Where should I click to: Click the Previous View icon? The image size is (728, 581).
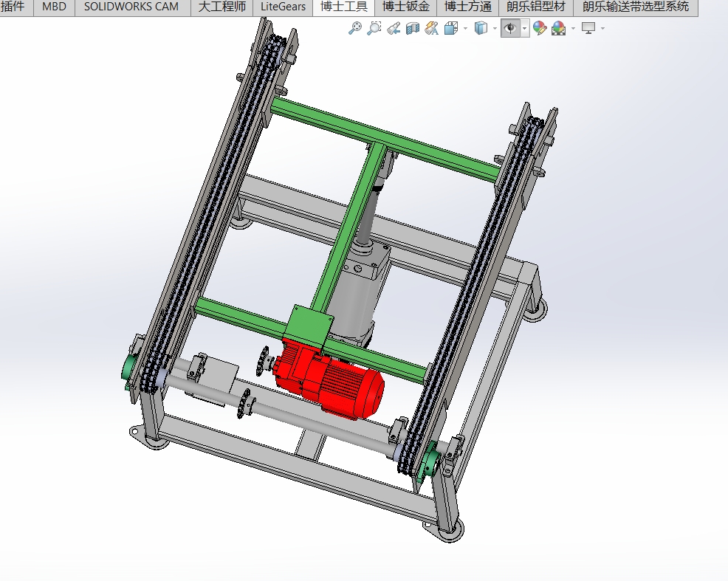click(x=394, y=28)
